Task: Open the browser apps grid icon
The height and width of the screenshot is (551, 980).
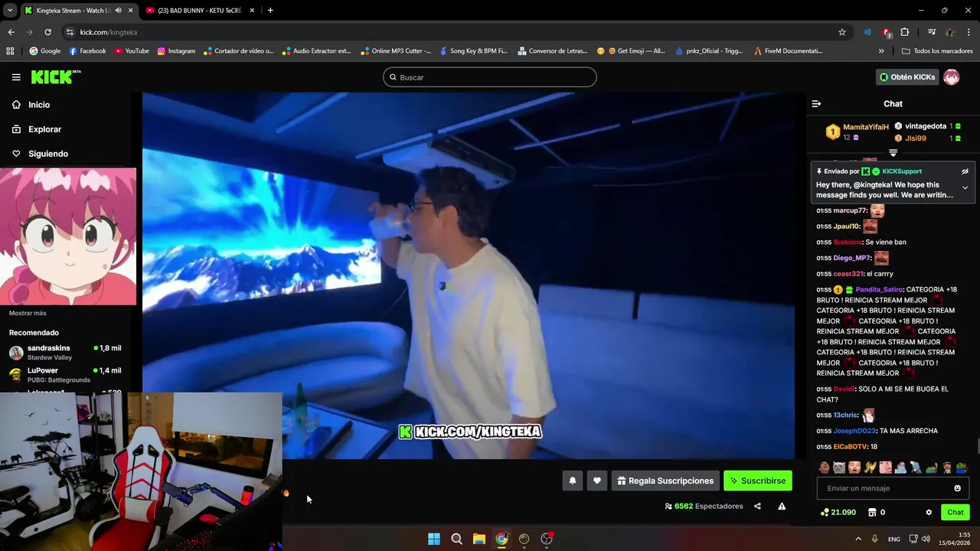Action: tap(10, 51)
